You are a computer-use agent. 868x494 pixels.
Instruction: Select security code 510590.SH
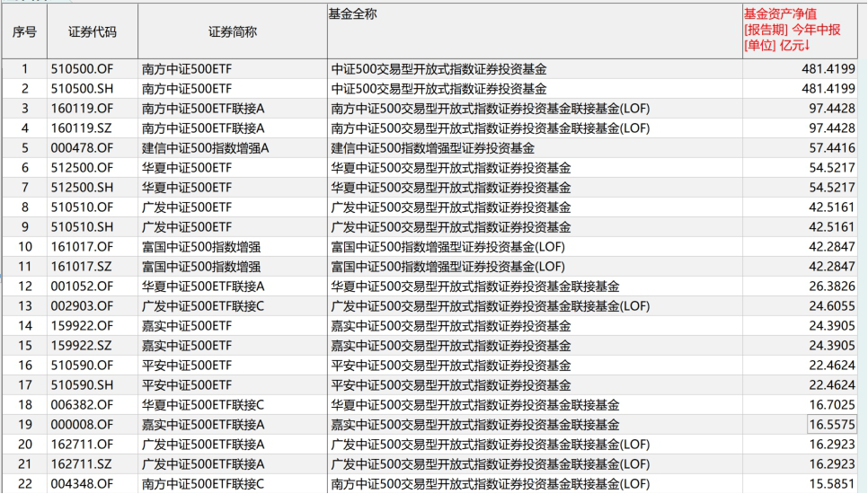coord(82,385)
